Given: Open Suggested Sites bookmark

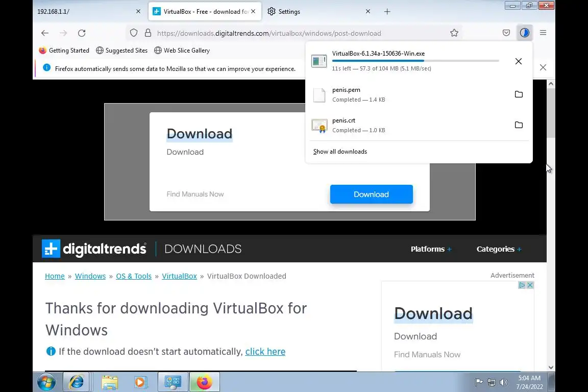Looking at the screenshot, I should click(x=122, y=50).
